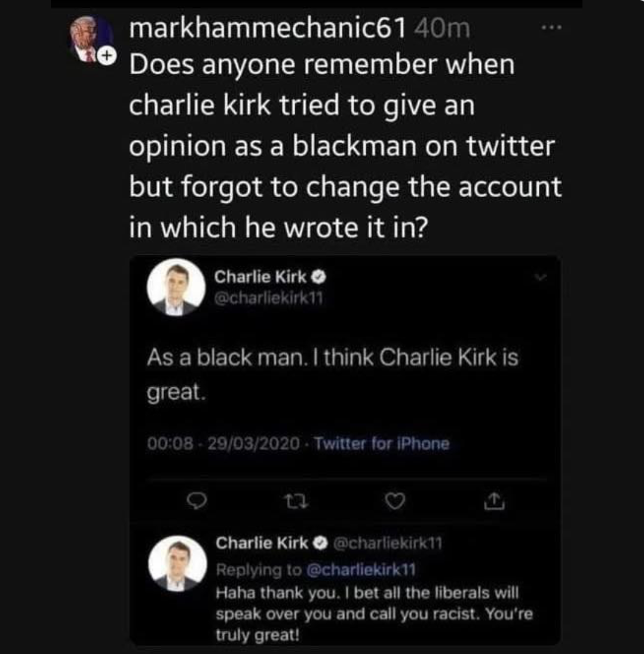Click the verified badge in the reply tweet
This screenshot has width=644, height=654.
(x=320, y=543)
